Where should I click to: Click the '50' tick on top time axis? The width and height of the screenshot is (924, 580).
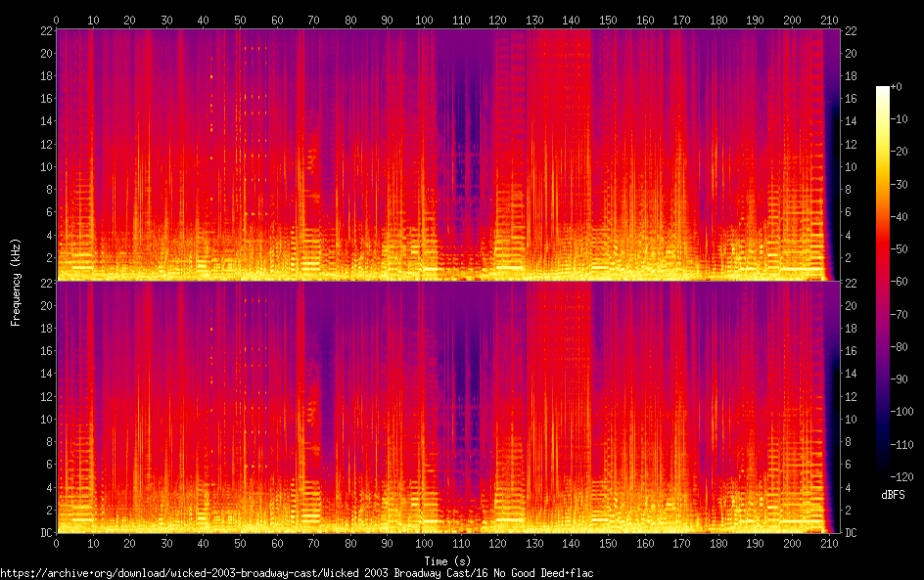click(240, 20)
